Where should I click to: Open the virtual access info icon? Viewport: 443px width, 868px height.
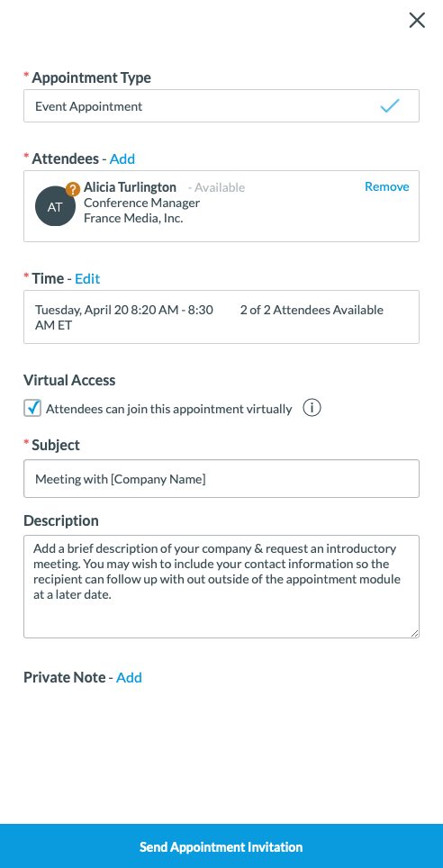coord(312,409)
